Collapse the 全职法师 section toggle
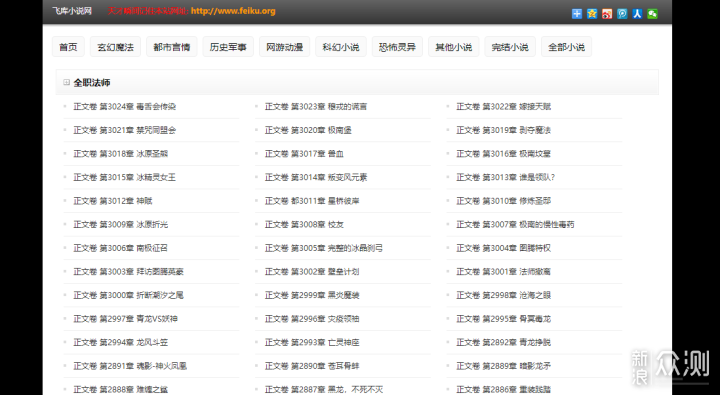The image size is (720, 395). tap(67, 82)
